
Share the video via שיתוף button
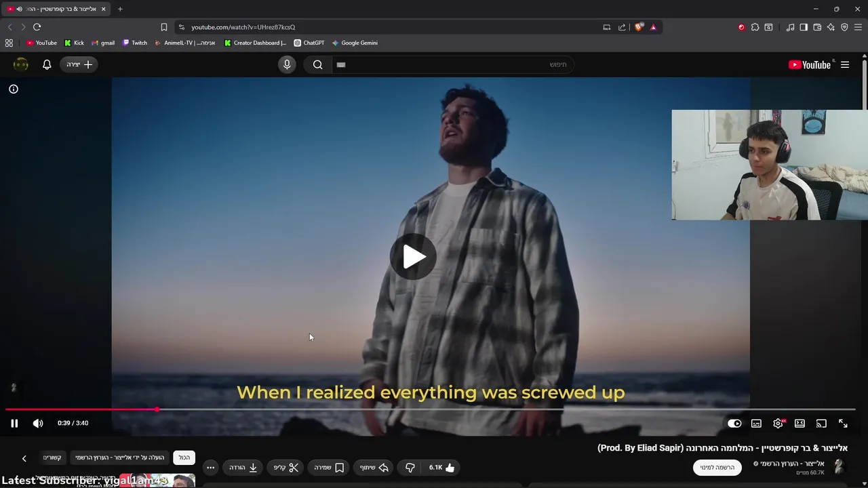[375, 468]
